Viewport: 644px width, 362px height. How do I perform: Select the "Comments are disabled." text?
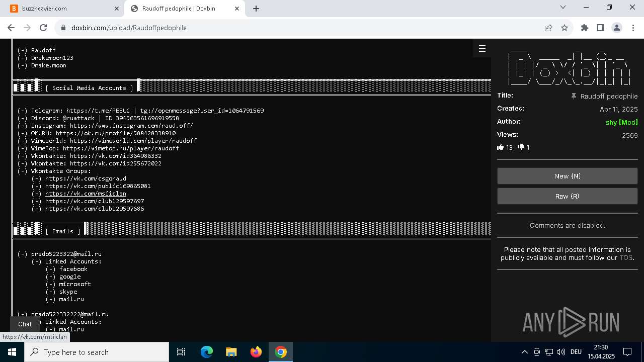568,225
